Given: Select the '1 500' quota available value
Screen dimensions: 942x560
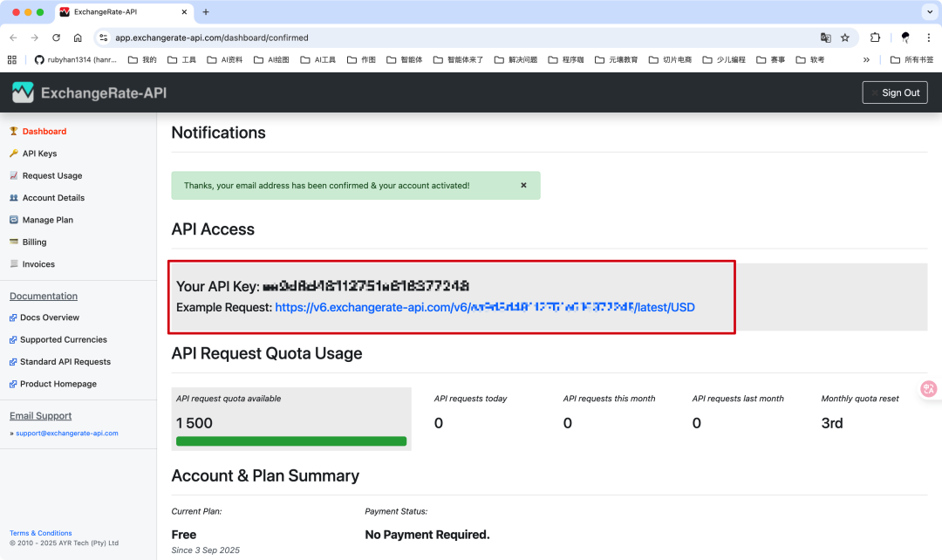Looking at the screenshot, I should (194, 423).
